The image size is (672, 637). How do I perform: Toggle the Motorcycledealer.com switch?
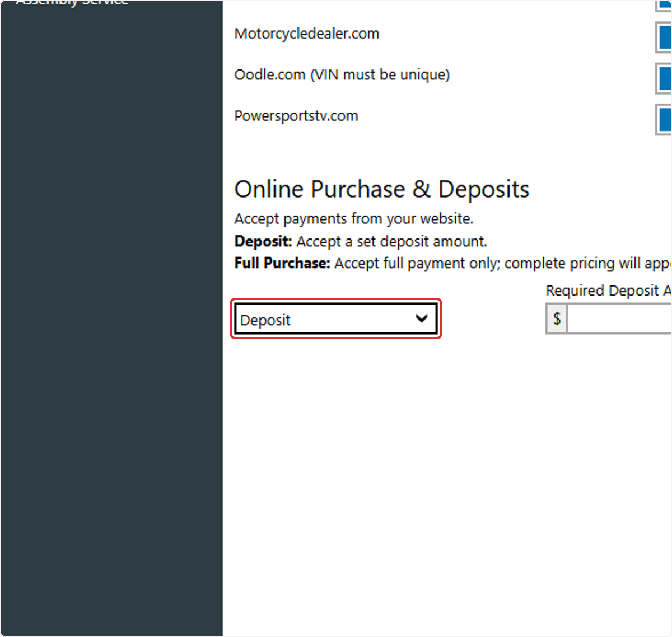click(x=664, y=38)
